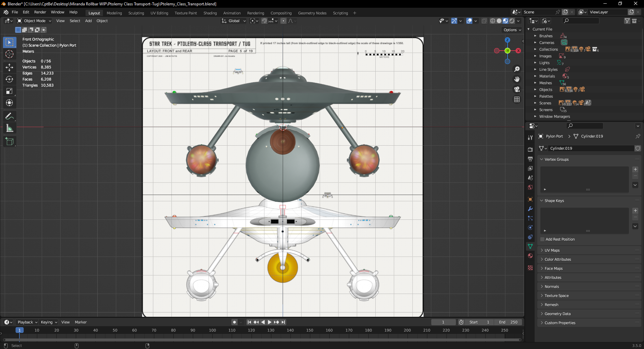Open the Output properties tab (printer icon)

[530, 159]
